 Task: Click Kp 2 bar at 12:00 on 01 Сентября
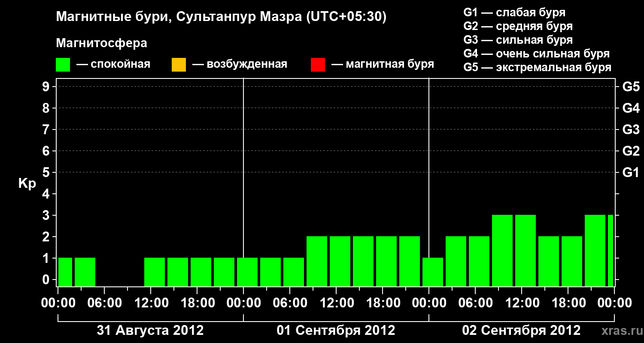tap(340, 261)
